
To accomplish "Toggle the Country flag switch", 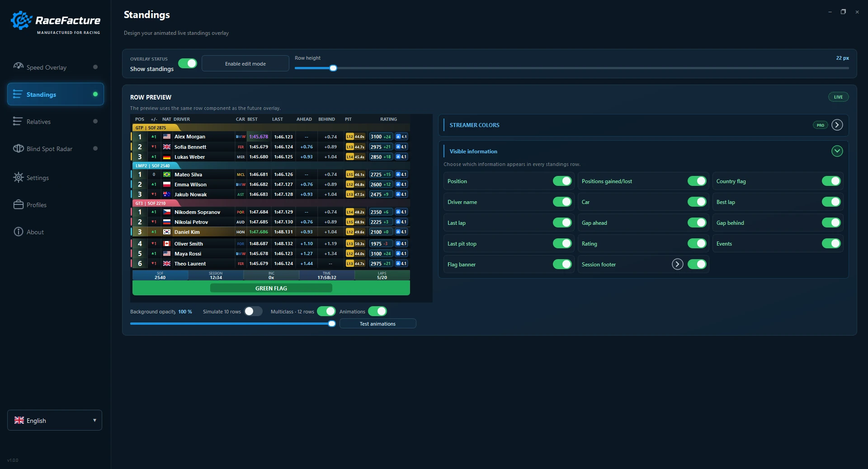I will point(831,181).
